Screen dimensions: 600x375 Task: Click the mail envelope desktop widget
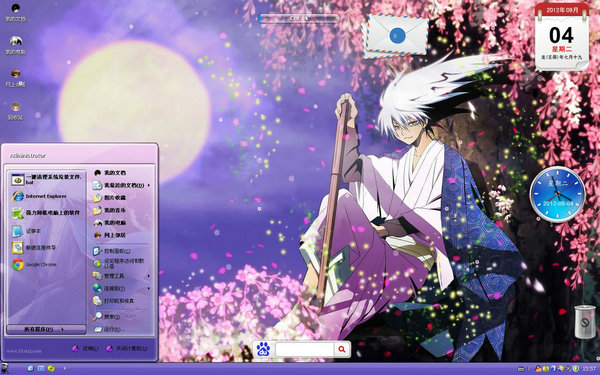tap(395, 36)
